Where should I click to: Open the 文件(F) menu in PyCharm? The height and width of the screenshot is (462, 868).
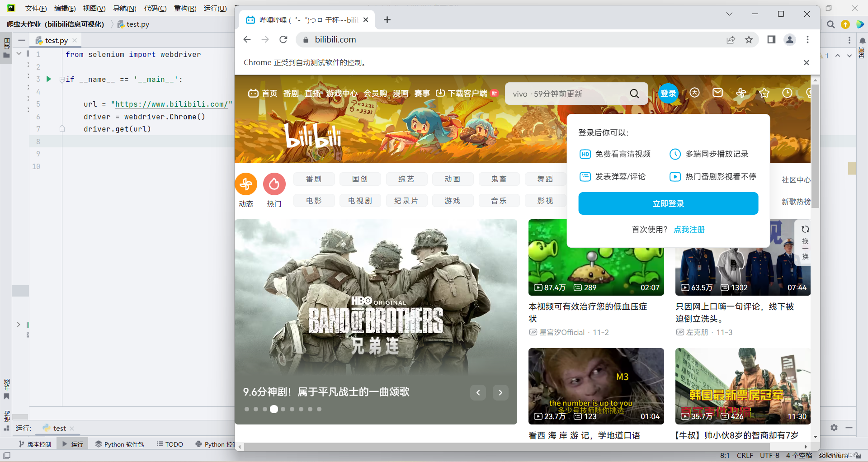[x=36, y=9]
